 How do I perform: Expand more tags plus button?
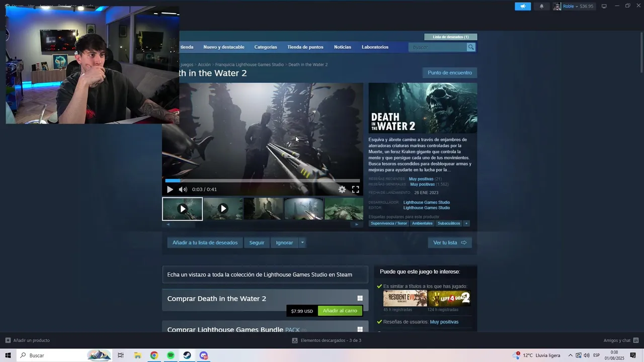[x=466, y=223]
